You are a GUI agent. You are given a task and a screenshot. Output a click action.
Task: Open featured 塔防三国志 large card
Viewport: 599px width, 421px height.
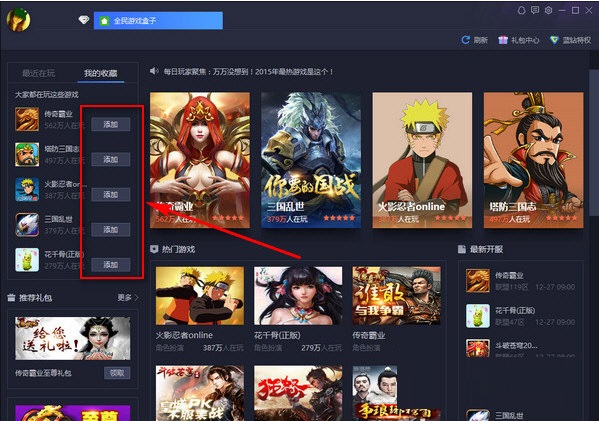tap(534, 160)
